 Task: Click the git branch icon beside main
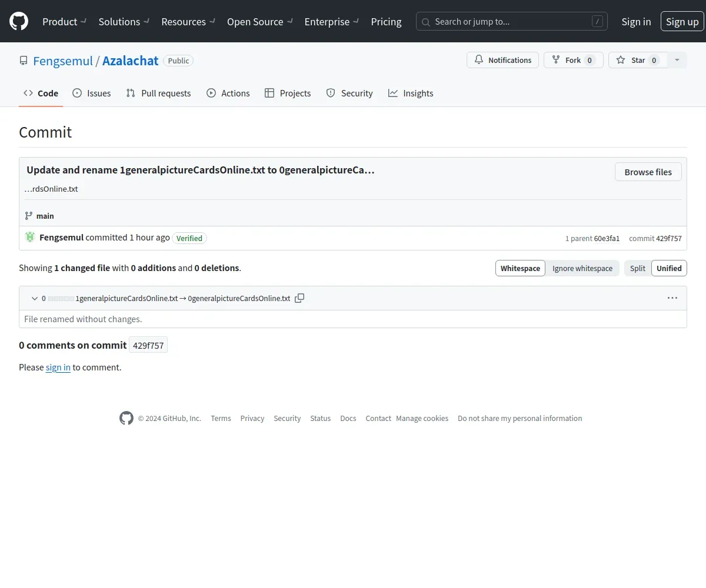pyautogui.click(x=29, y=216)
